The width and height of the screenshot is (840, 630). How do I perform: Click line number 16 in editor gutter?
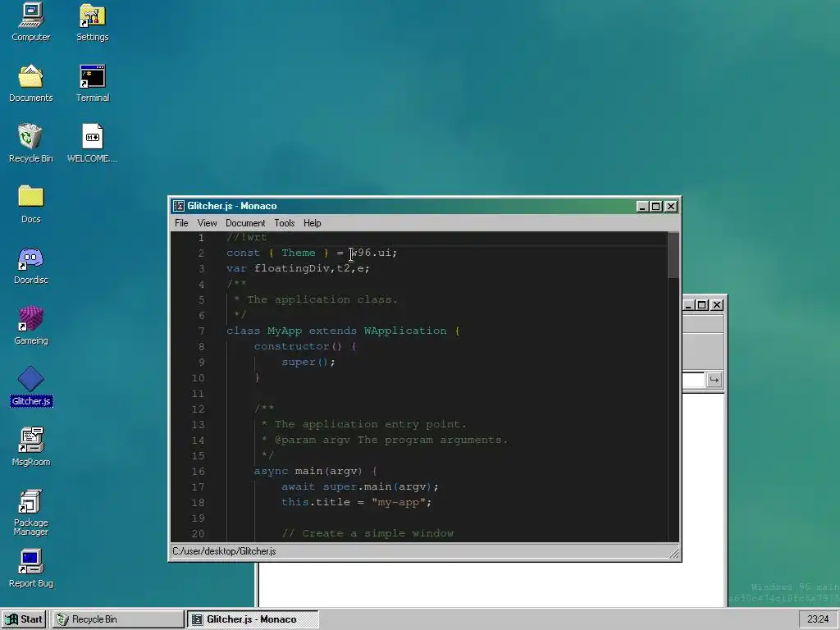point(199,472)
